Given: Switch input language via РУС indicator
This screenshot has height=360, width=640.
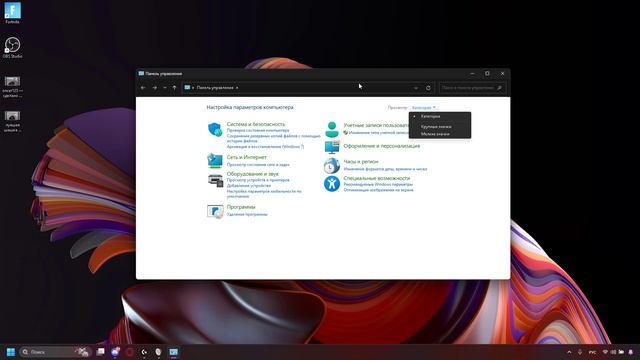Looking at the screenshot, I should pos(592,352).
